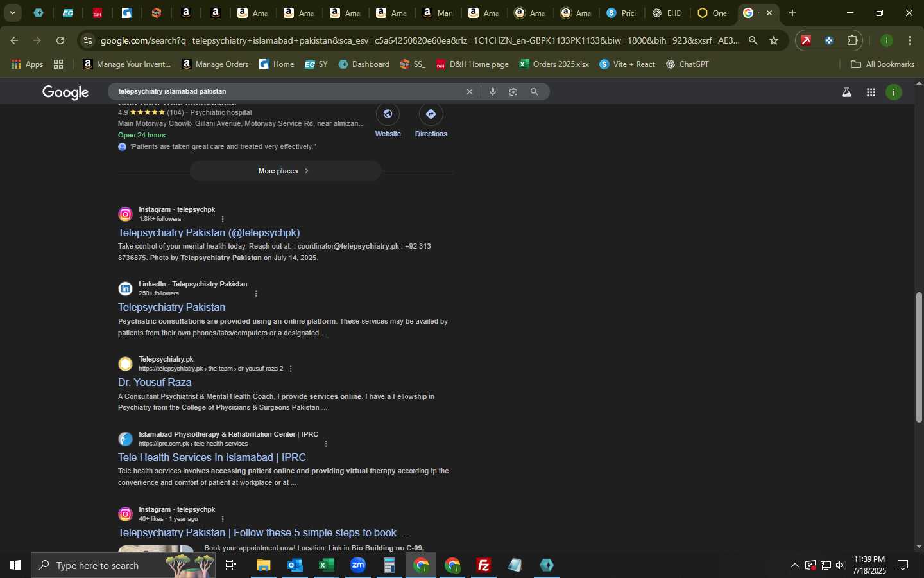Open Dr. Yousuf Raza result
The height and width of the screenshot is (578, 924).
(x=155, y=382)
